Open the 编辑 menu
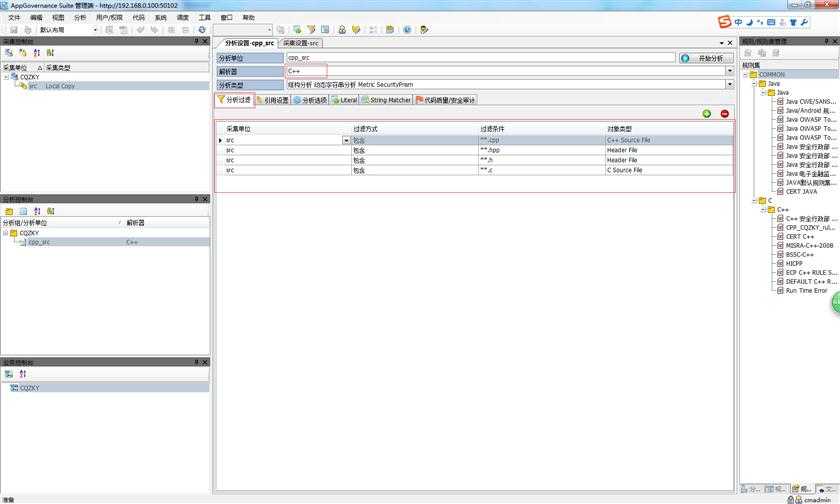 [36, 18]
